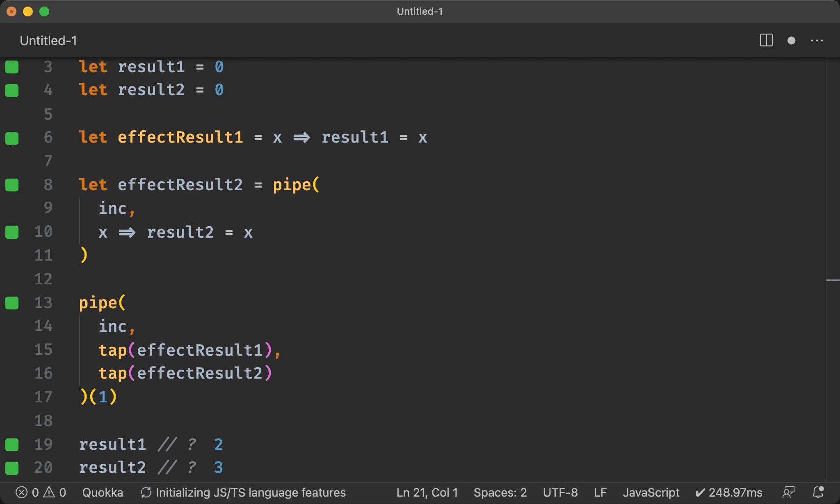Click green gutter indicator on line 13
840x504 pixels.
[12, 303]
